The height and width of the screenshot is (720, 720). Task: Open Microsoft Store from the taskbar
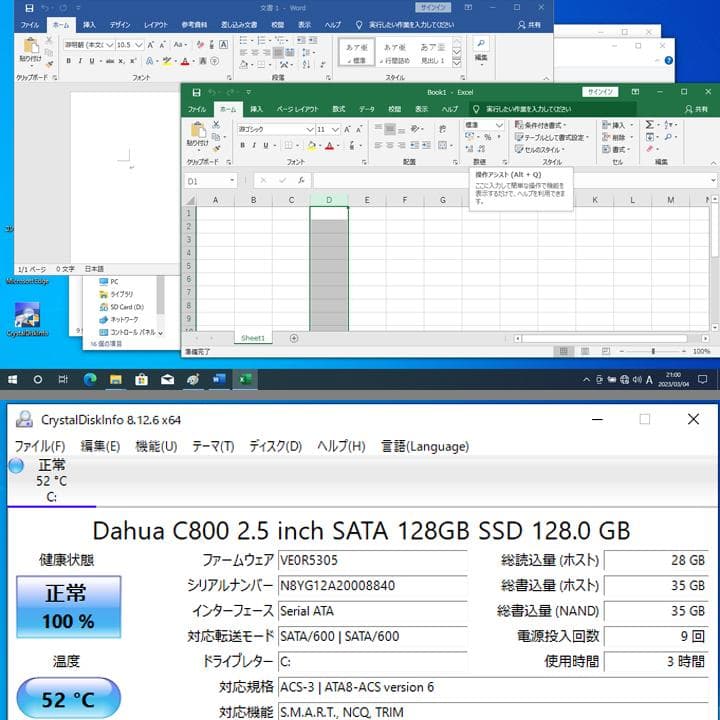click(141, 379)
